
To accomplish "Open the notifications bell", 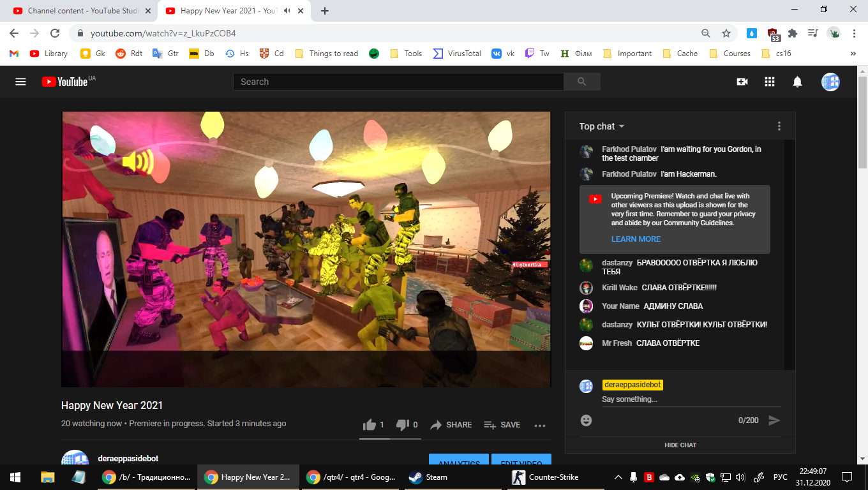I will pos(797,82).
